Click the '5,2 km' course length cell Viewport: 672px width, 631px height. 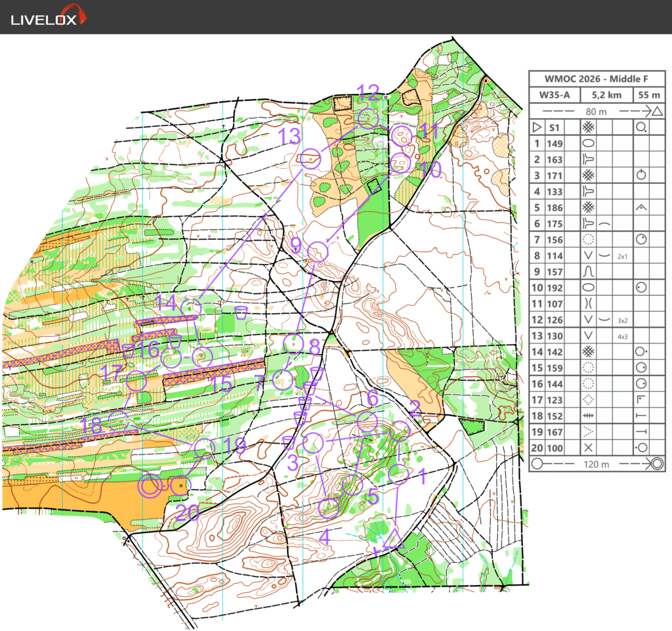(x=606, y=95)
